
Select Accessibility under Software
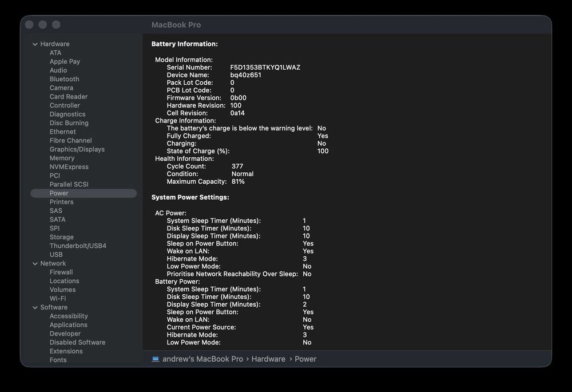click(69, 316)
